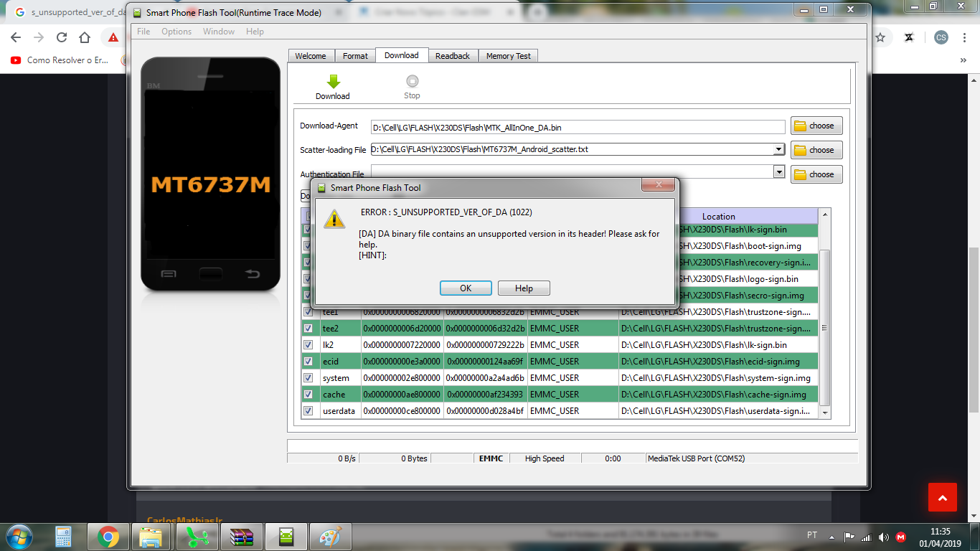Open the Authentication File dropdown
Screen dimensions: 980x551
point(779,172)
